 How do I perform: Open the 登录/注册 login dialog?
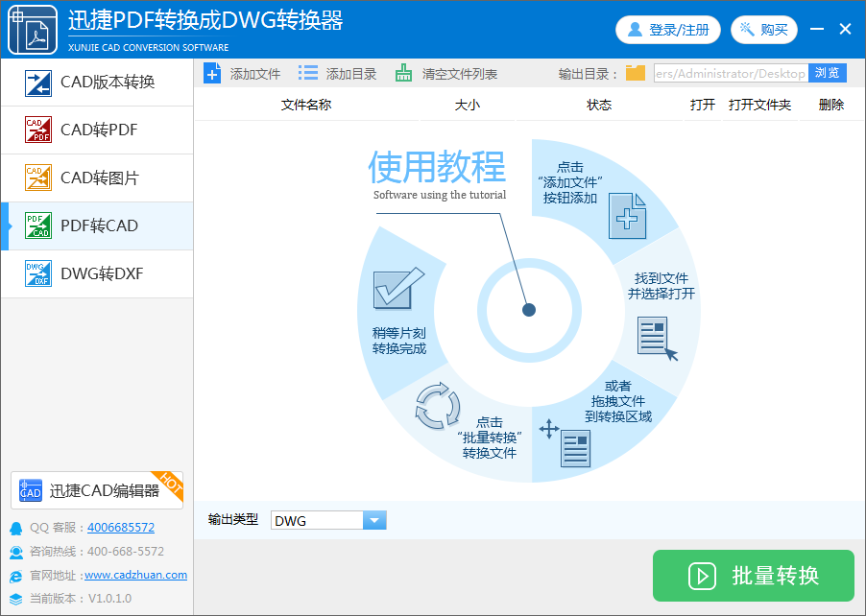pyautogui.click(x=667, y=30)
